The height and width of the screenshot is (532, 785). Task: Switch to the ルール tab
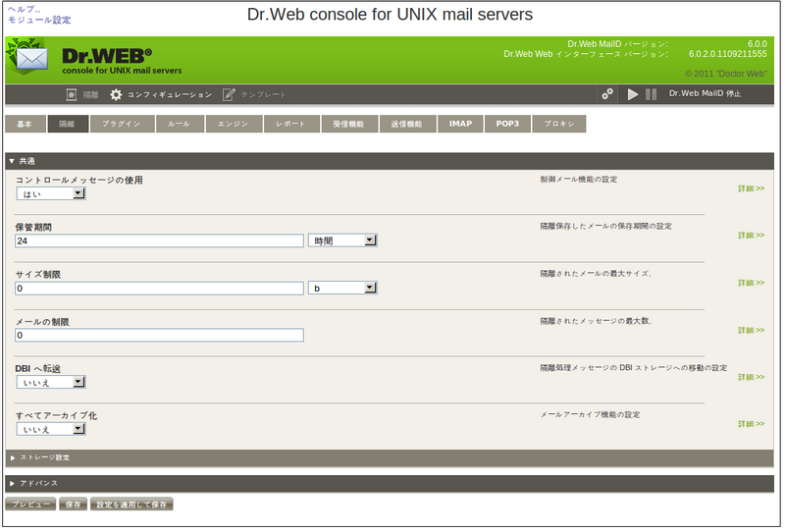(x=180, y=124)
